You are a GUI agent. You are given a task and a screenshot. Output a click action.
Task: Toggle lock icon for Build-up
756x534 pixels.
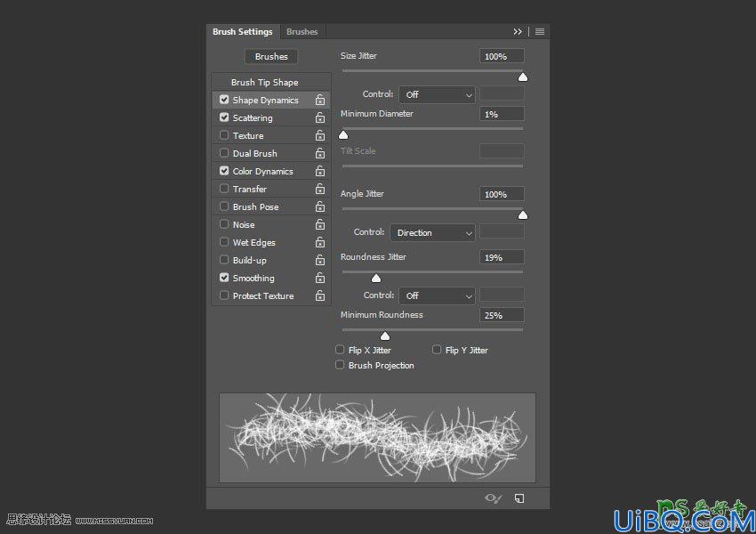tap(320, 261)
